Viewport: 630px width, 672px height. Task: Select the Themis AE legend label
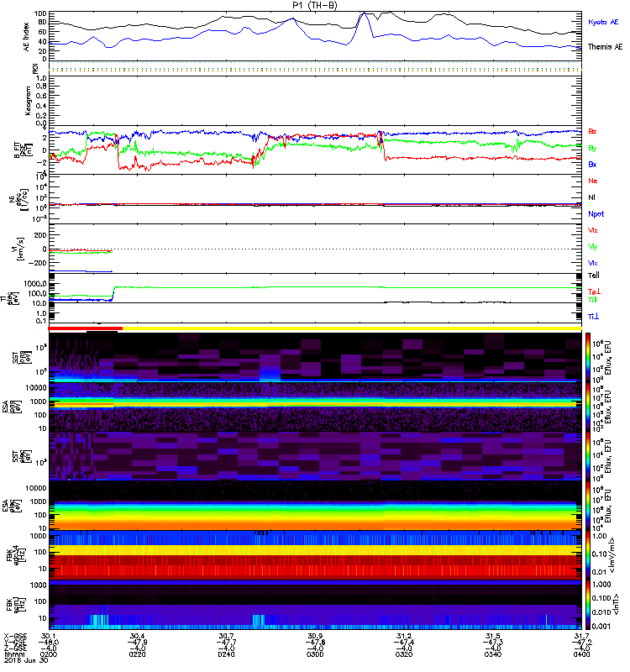pyautogui.click(x=605, y=47)
